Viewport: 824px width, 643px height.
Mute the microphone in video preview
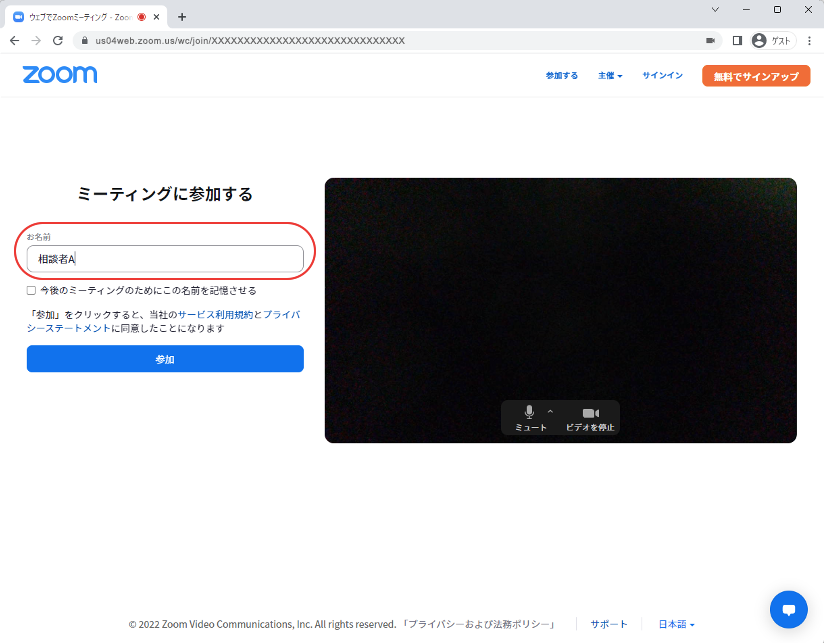[x=530, y=418]
